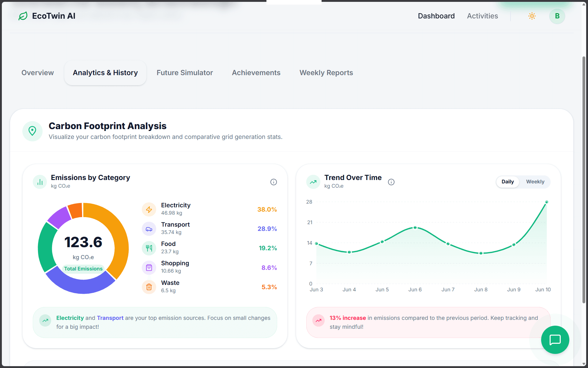
Task: Click the Electricity lightning icon
Action: 149,209
